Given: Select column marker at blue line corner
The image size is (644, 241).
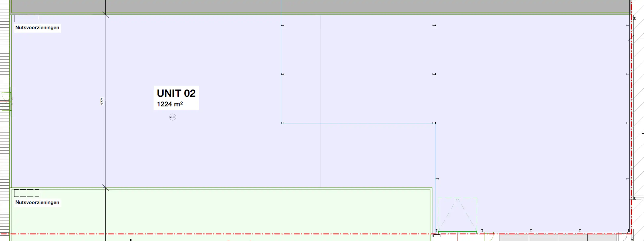Looking at the screenshot, I should [434, 123].
